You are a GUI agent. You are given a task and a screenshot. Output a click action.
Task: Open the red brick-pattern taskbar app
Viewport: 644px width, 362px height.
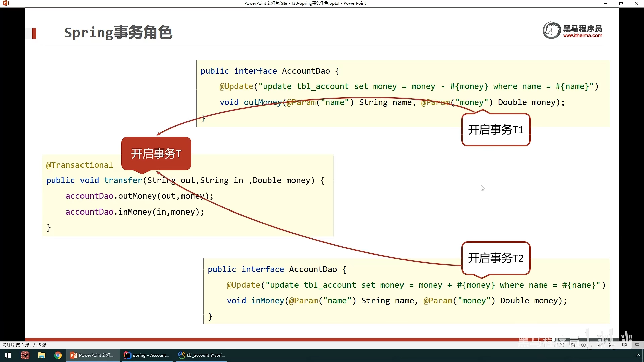pyautogui.click(x=25, y=355)
